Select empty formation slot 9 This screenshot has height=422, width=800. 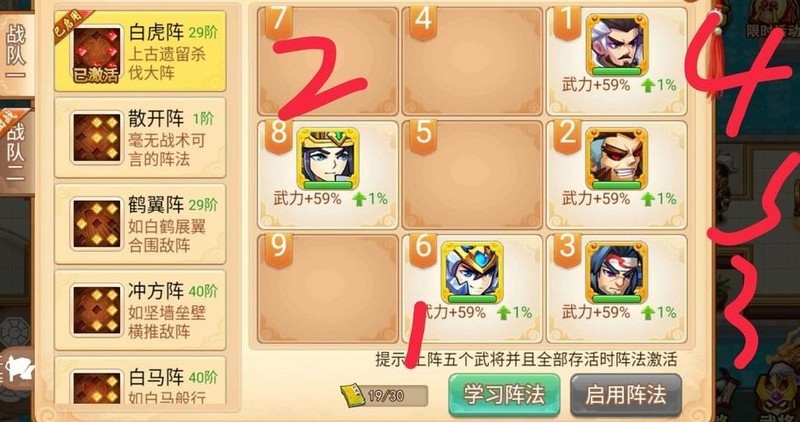coord(328,289)
